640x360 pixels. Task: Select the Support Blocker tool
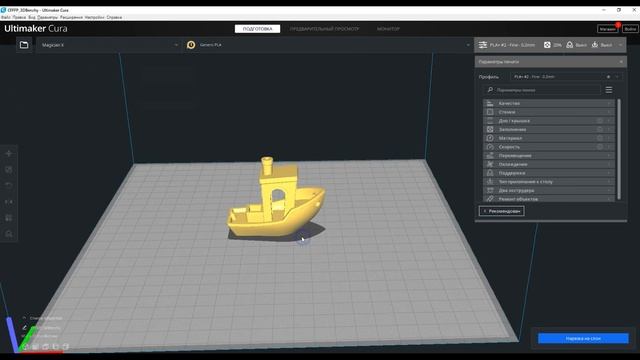[9, 234]
